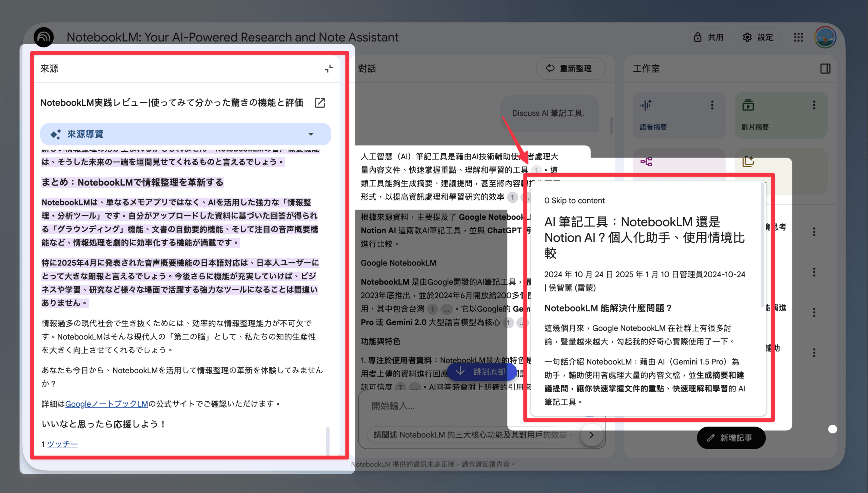Click the 新增記事 add note button
This screenshot has width=868, height=493.
pos(731,438)
